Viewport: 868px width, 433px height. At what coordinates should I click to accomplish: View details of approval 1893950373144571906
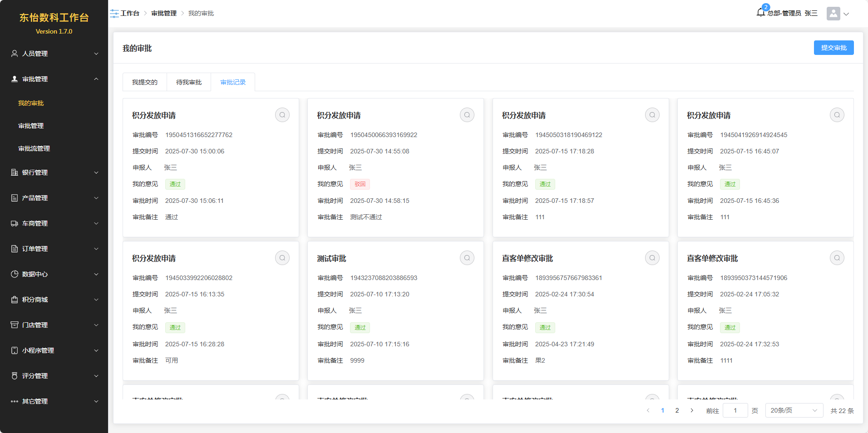(837, 258)
